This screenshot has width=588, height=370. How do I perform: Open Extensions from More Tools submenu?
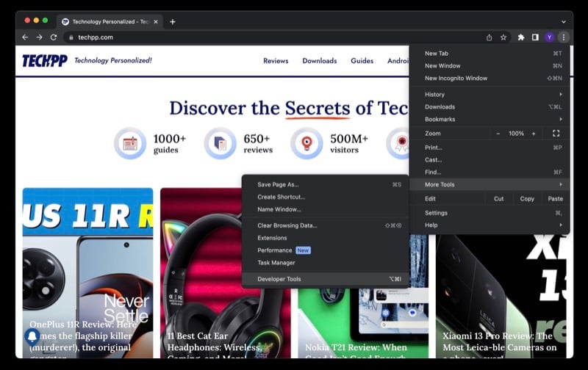click(x=325, y=238)
